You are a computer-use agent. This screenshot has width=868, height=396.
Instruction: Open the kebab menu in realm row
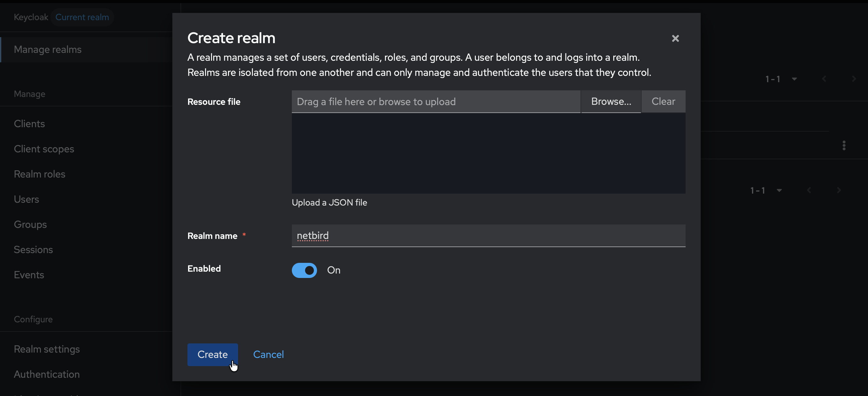(844, 145)
